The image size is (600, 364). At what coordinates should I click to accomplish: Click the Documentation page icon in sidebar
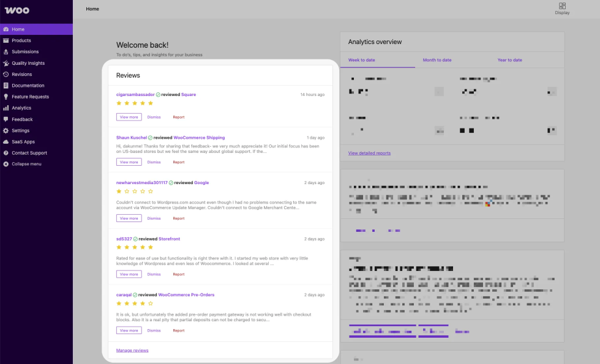[x=6, y=86]
